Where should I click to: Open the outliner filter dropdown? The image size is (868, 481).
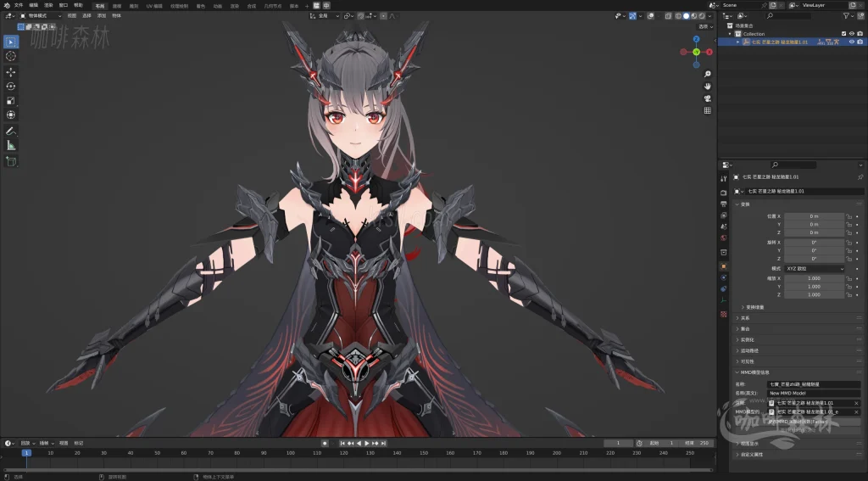(848, 16)
